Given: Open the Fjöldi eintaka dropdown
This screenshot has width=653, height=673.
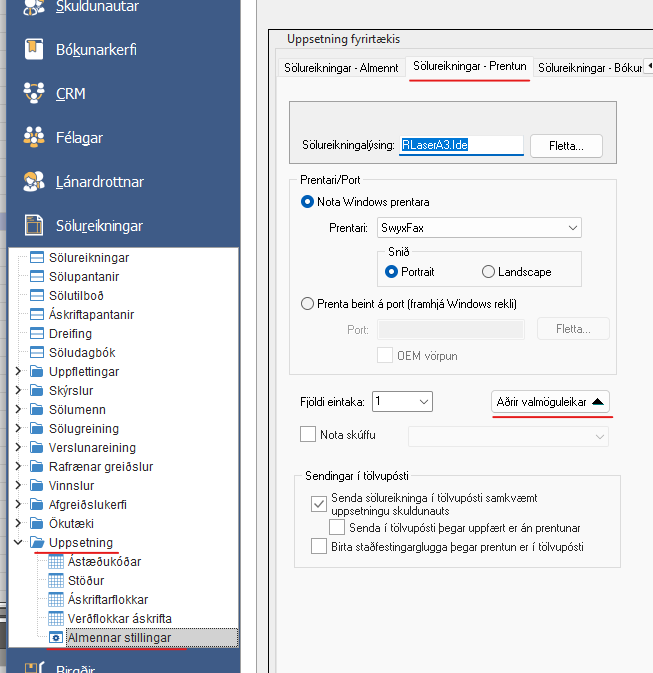Looking at the screenshot, I should tap(424, 402).
